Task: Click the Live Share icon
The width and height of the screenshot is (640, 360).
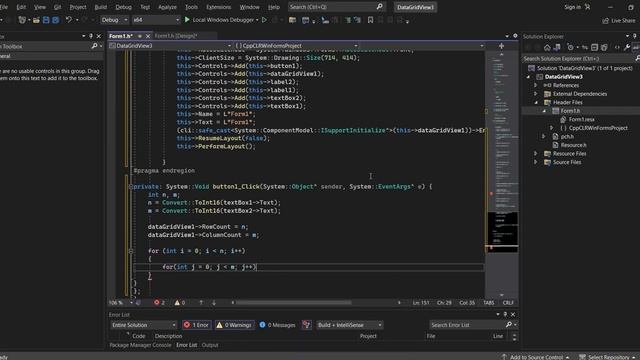Action: [606, 20]
